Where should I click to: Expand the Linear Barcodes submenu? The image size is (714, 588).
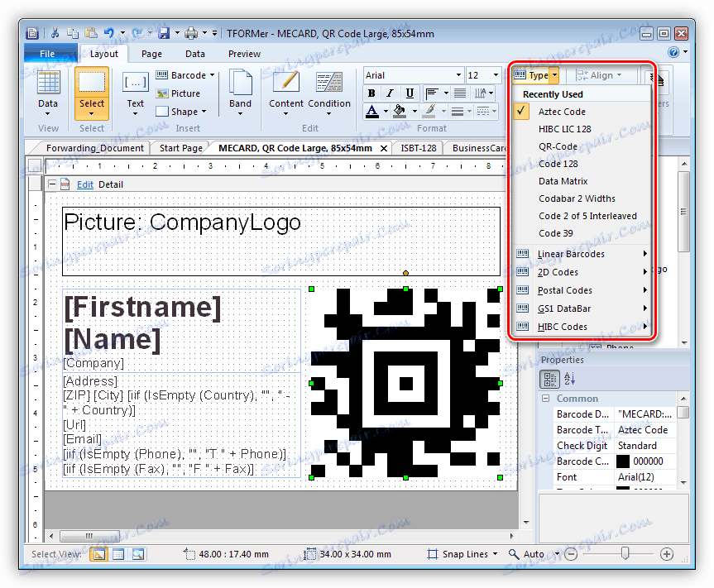tap(581, 254)
